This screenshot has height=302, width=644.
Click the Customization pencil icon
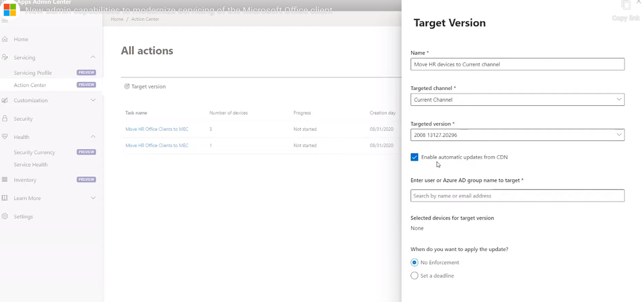(5, 100)
